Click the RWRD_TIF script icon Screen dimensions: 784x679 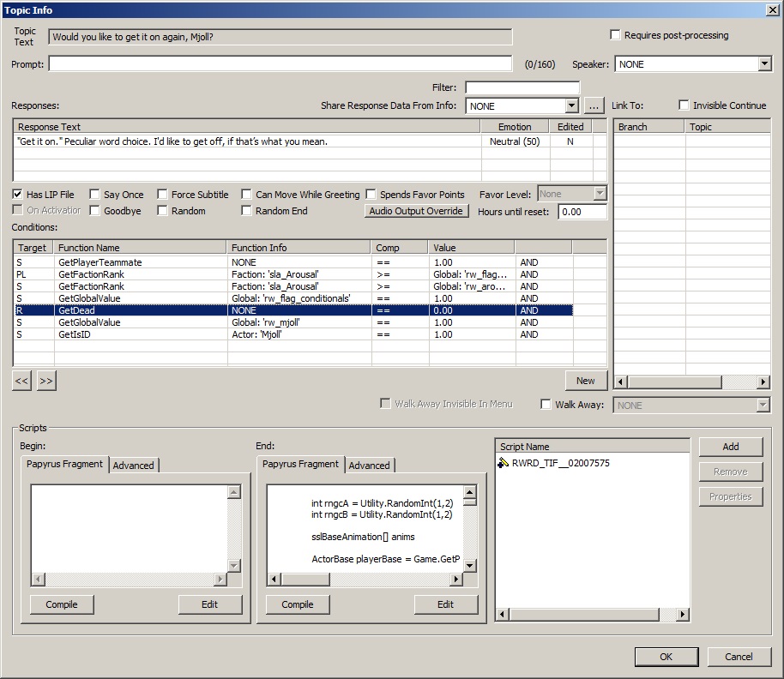tap(504, 464)
